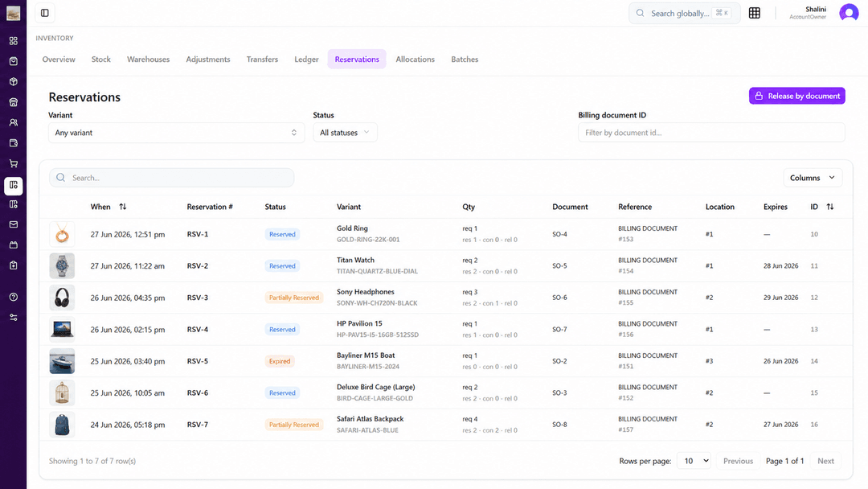Click expiry date 29 Jun 2026

(x=780, y=298)
